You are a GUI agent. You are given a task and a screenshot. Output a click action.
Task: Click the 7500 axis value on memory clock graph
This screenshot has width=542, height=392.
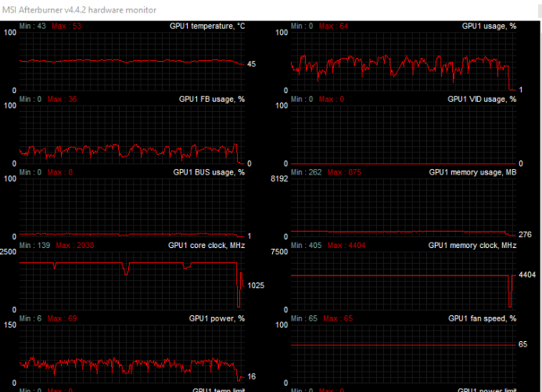click(x=279, y=252)
